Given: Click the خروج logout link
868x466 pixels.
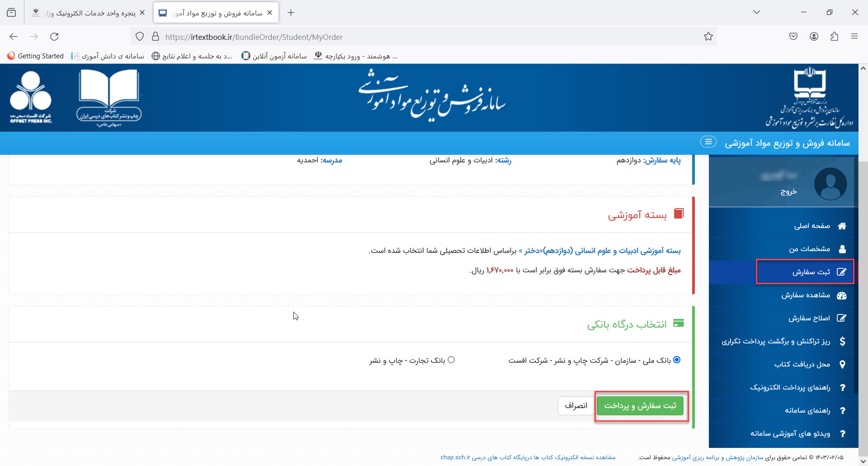Looking at the screenshot, I should pos(788,192).
